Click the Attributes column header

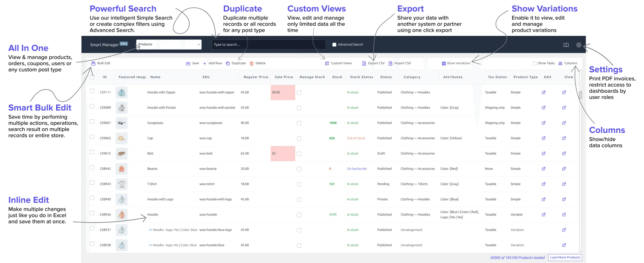(453, 77)
